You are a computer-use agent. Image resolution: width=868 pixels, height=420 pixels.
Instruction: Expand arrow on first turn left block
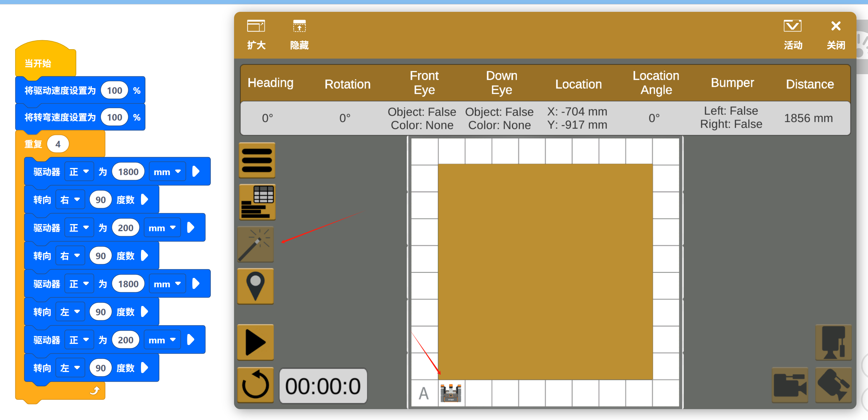tap(144, 311)
